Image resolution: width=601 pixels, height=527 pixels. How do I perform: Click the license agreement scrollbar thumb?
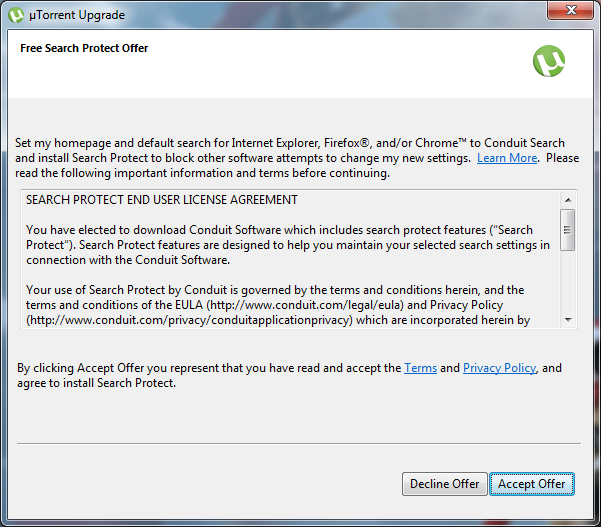567,230
